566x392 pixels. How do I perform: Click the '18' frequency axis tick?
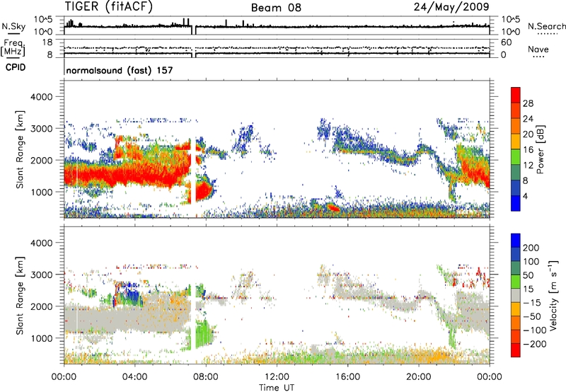(47, 42)
